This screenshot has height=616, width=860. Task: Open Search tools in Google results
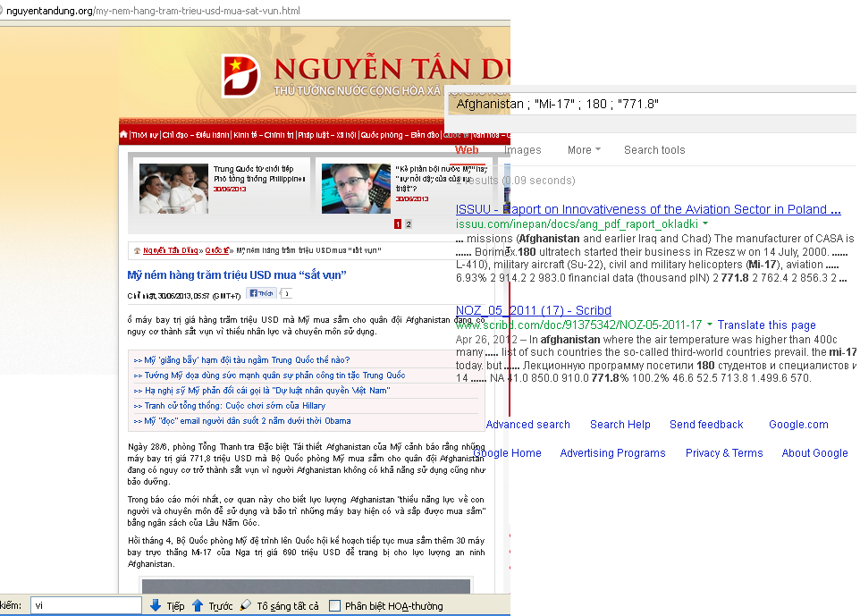point(654,149)
